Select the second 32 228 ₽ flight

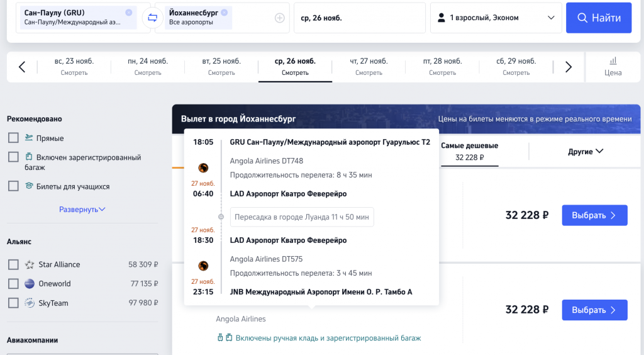[595, 310]
